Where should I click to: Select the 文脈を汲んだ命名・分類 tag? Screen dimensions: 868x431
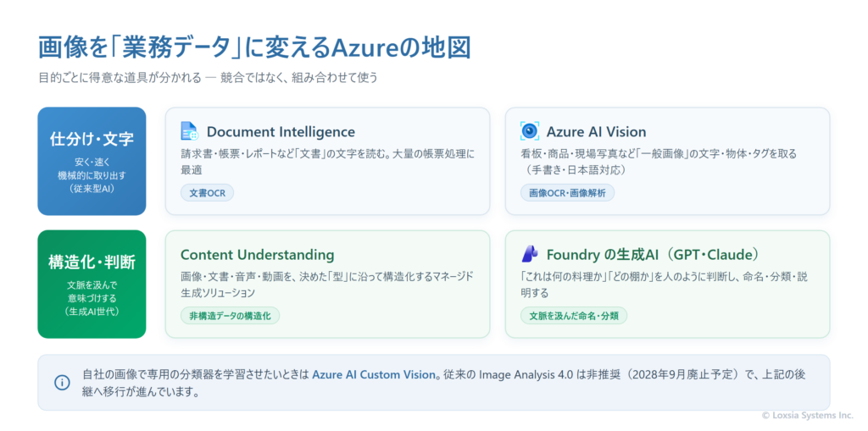pos(574,315)
